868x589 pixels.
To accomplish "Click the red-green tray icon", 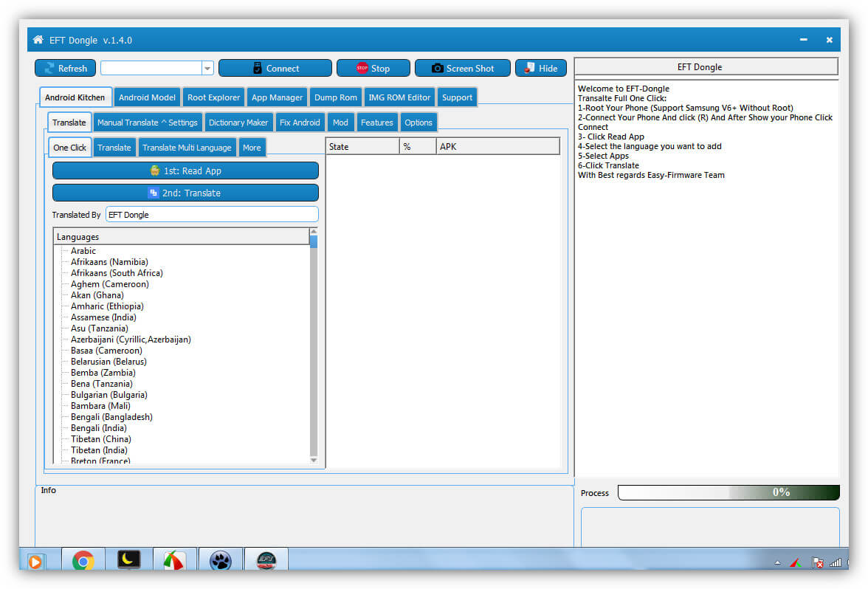I will tap(796, 563).
